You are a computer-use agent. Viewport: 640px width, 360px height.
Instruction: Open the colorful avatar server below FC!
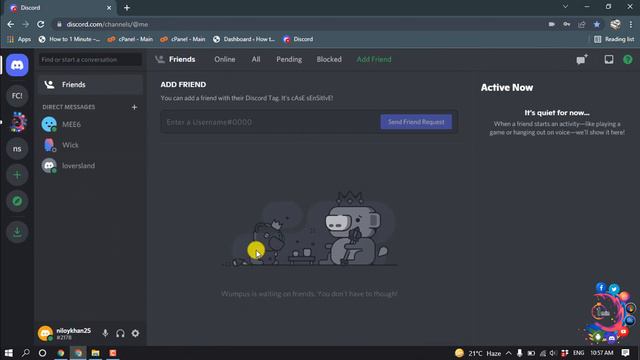[x=17, y=122]
